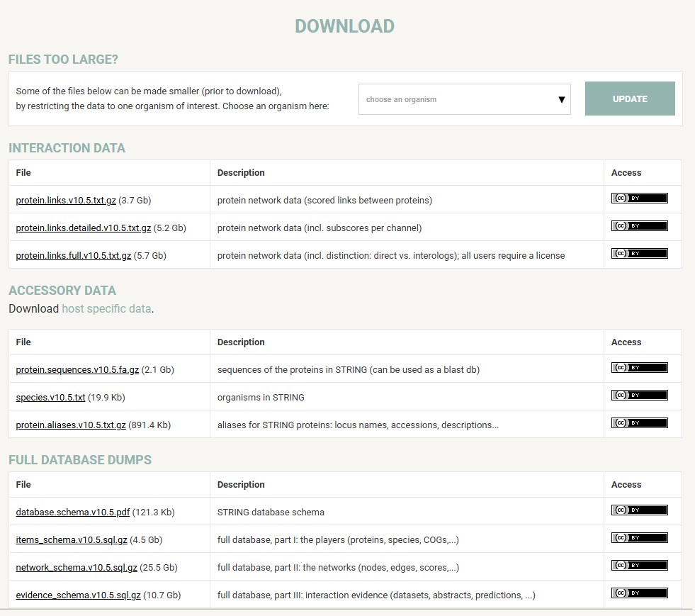Download species.v10.5.txt file

pos(50,398)
